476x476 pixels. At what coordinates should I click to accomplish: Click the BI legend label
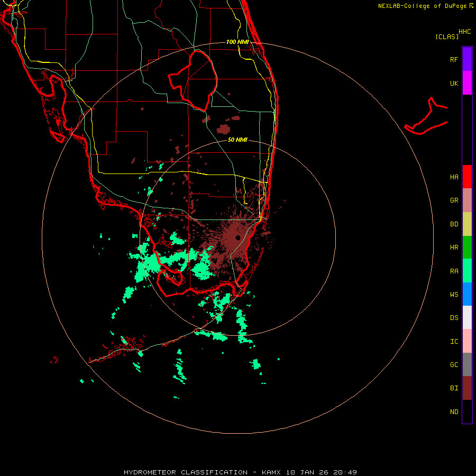(x=454, y=388)
